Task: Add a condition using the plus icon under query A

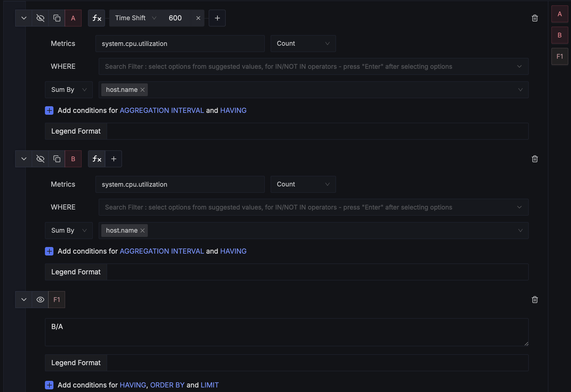Action: point(49,110)
